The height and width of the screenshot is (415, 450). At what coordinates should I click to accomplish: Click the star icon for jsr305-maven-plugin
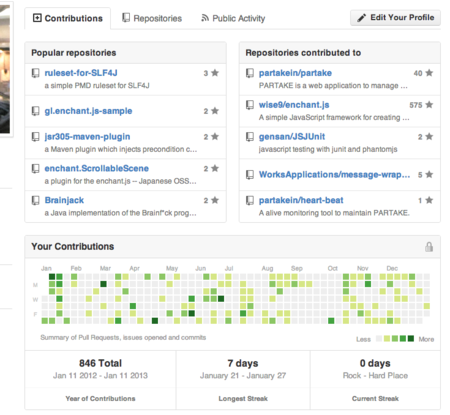coord(215,136)
